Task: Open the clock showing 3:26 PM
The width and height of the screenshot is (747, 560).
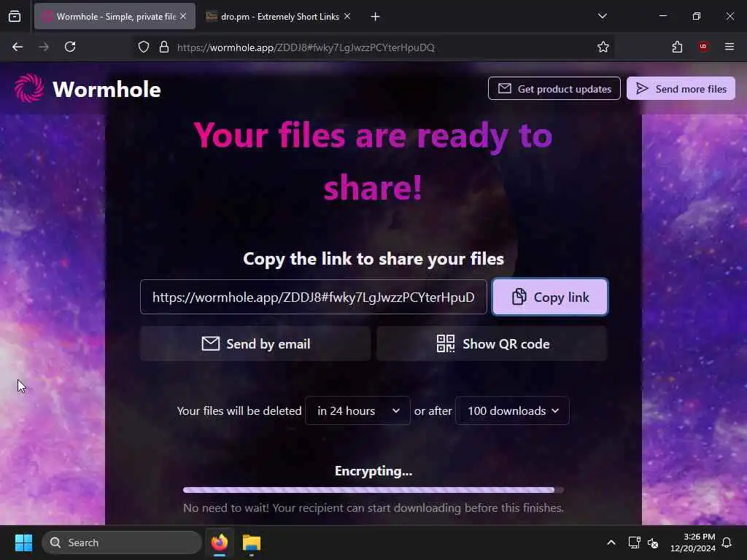Action: pos(693,542)
